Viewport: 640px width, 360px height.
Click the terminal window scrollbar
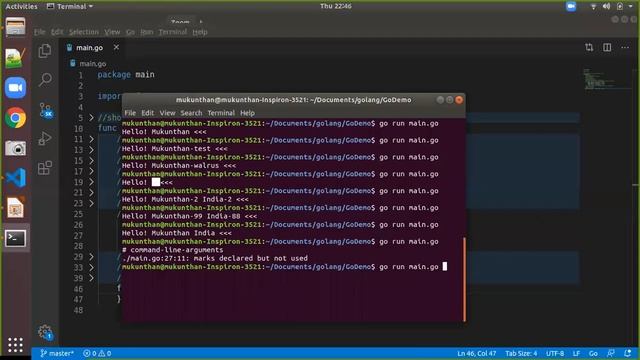[x=464, y=279]
